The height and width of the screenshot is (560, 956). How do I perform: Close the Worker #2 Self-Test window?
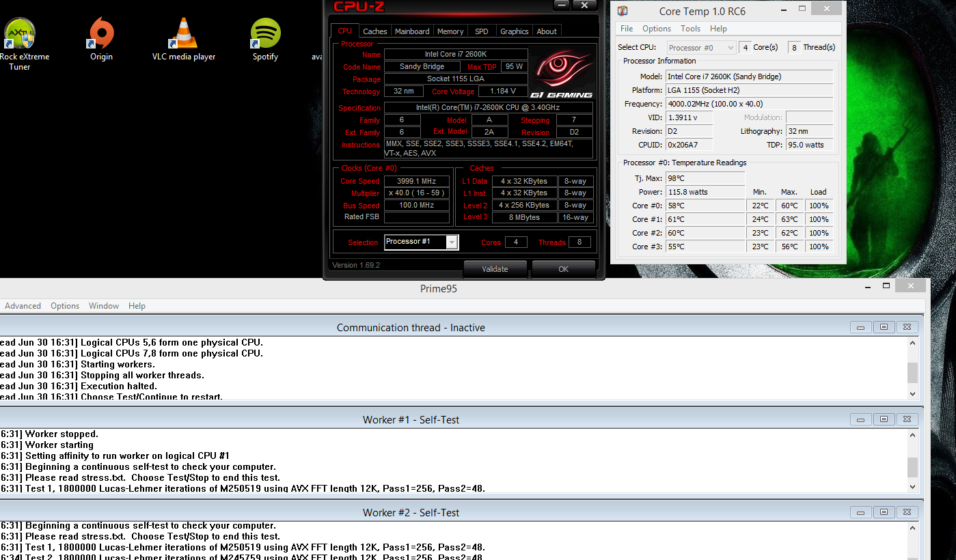[x=907, y=512]
